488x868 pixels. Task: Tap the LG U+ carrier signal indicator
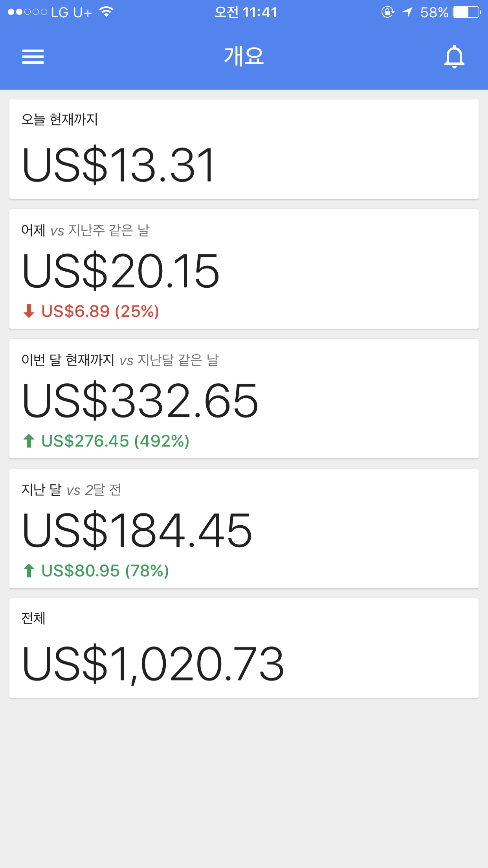50,12
